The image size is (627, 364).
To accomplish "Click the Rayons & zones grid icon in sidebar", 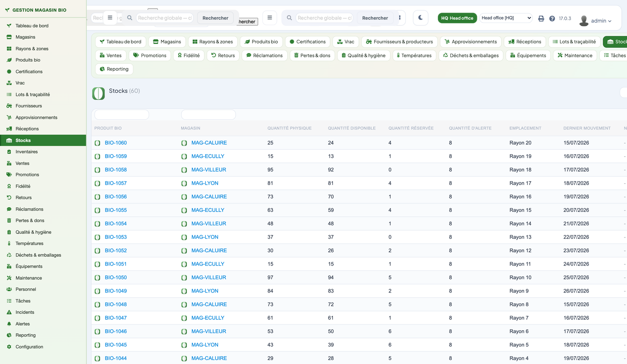I will coord(9,49).
